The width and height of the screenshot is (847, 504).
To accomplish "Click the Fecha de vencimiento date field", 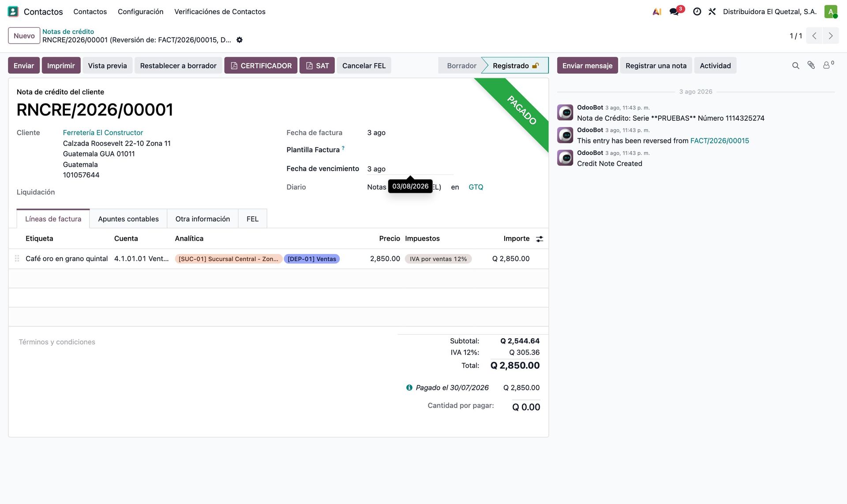I will (x=410, y=169).
